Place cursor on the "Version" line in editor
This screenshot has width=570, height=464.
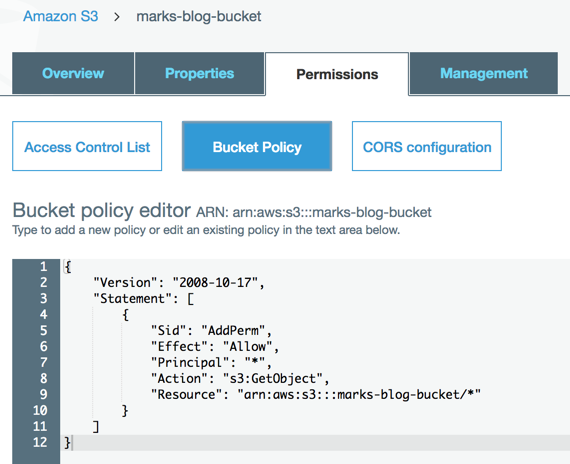(179, 283)
